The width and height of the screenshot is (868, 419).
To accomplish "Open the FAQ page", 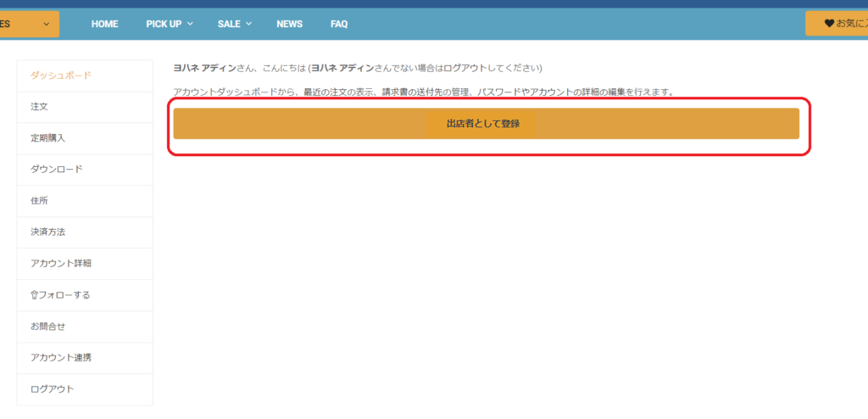I will tap(339, 24).
